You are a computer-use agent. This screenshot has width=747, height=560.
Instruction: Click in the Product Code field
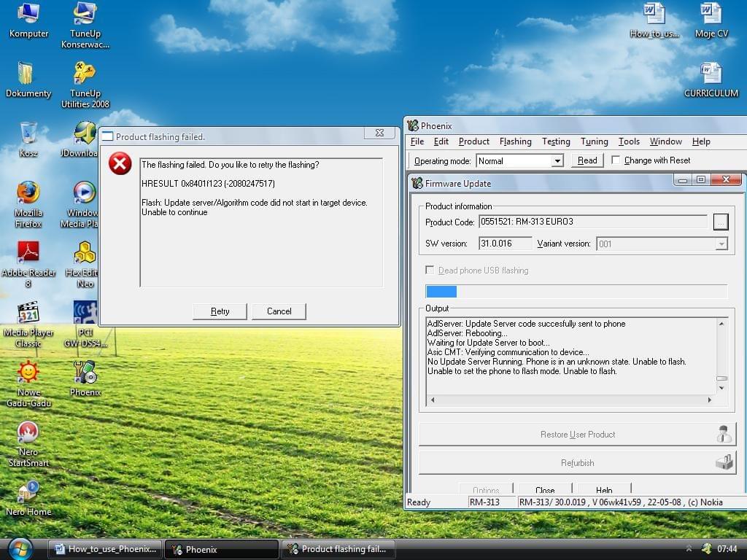click(593, 222)
